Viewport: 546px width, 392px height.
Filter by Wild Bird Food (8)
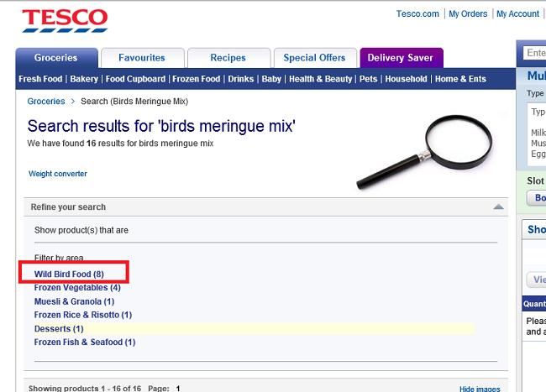69,274
